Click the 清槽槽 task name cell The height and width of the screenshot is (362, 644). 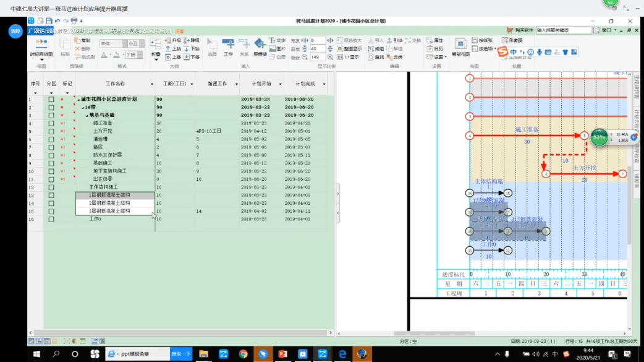coord(115,139)
